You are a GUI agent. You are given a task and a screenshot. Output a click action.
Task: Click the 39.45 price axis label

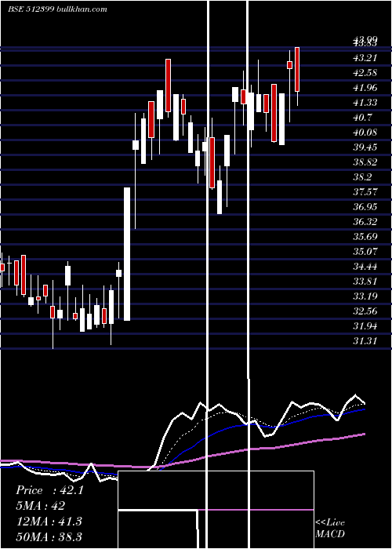point(365,147)
